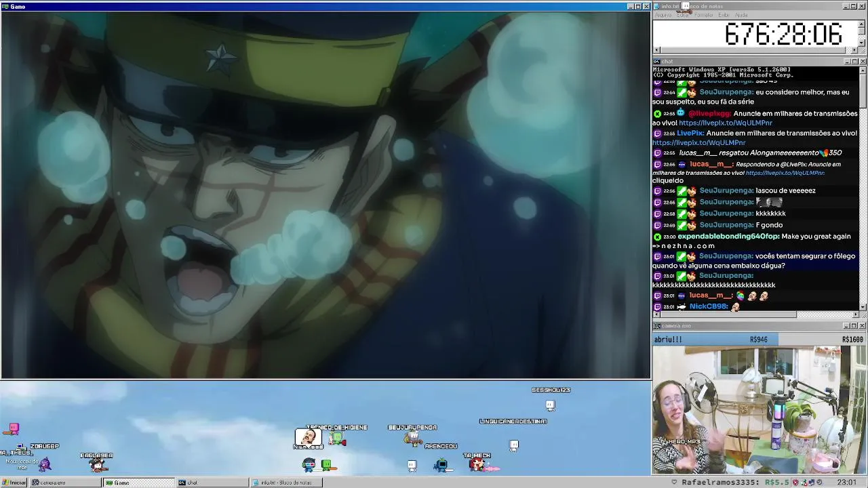Click the 676:28:06 timer text in Notepad
The height and width of the screenshot is (488, 868).
(x=783, y=34)
